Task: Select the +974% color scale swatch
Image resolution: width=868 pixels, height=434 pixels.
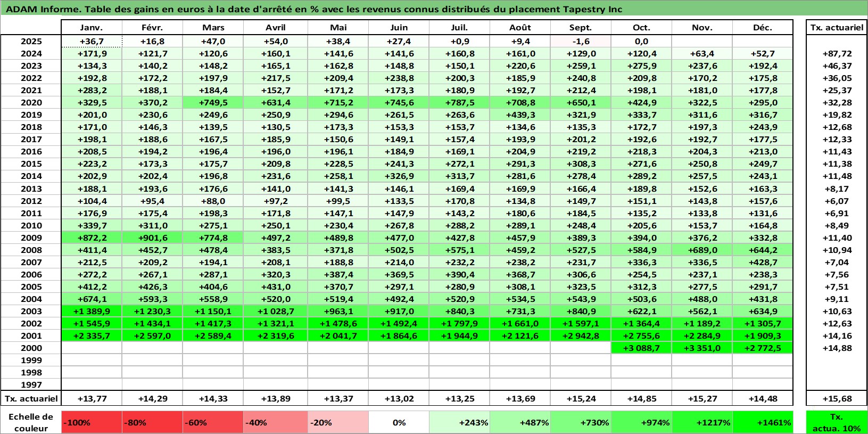Action: coord(641,422)
